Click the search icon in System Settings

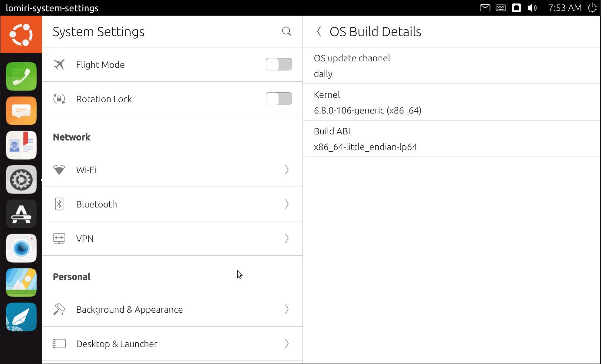click(286, 31)
